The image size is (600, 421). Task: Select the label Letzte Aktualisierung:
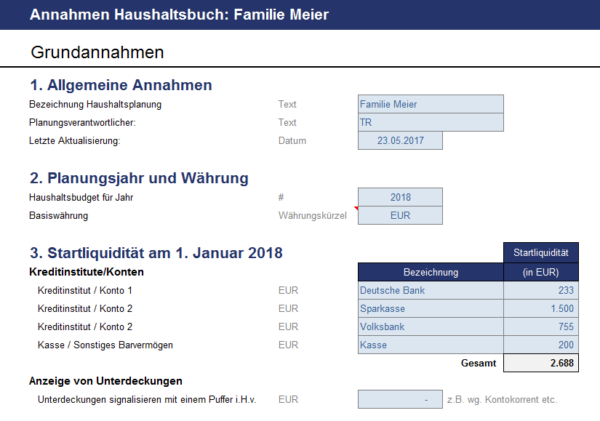coord(75,141)
